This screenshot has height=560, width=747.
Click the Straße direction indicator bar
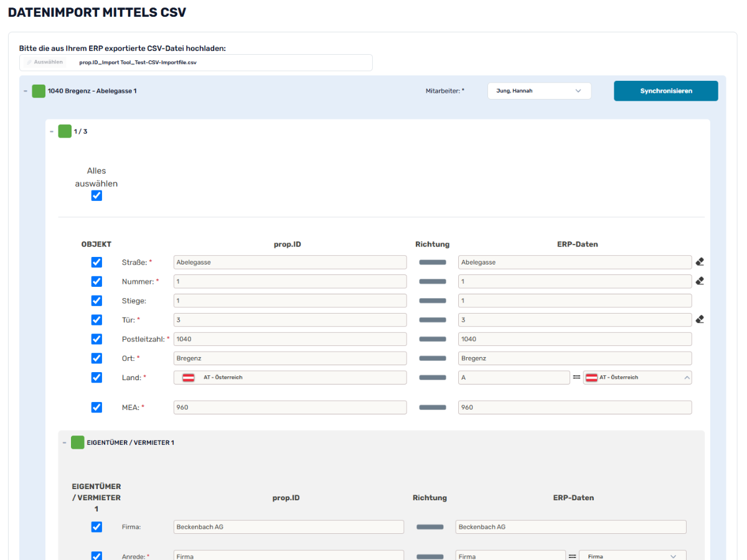tap(432, 263)
